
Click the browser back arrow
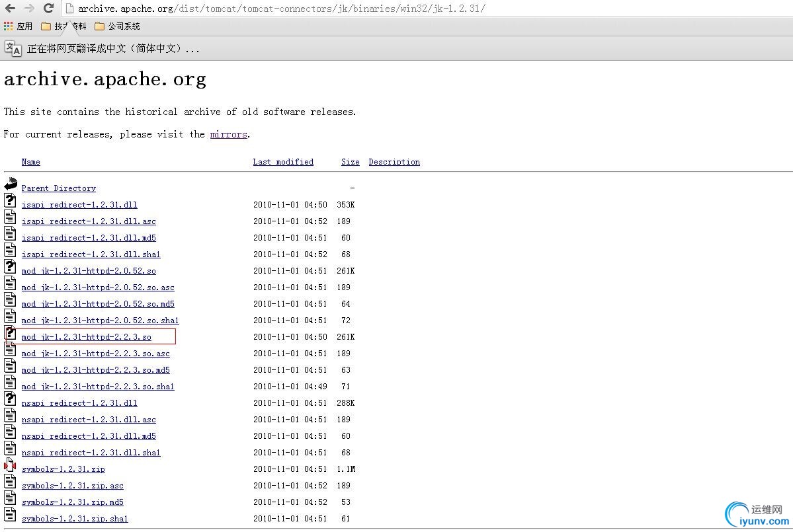(10, 8)
